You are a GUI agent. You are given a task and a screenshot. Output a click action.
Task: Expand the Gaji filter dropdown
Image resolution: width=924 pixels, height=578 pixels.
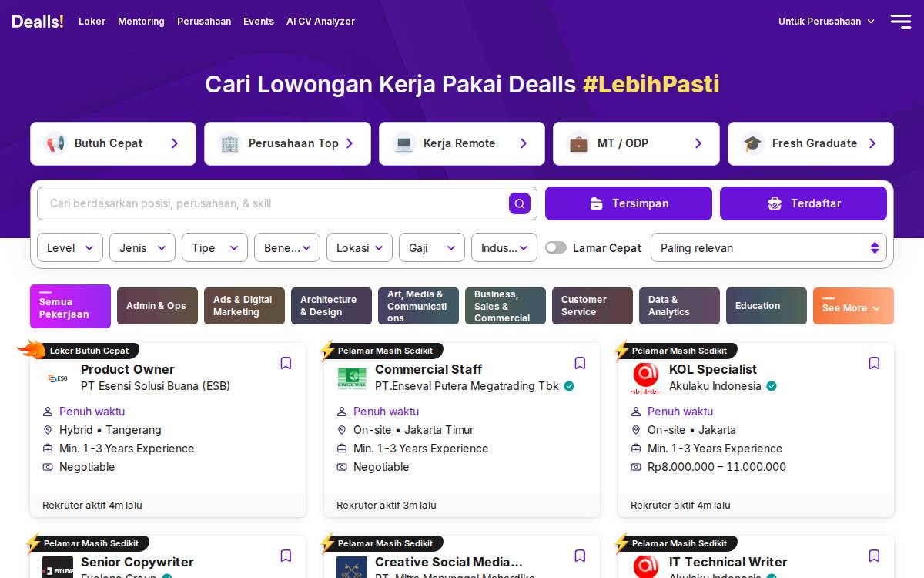coord(432,247)
